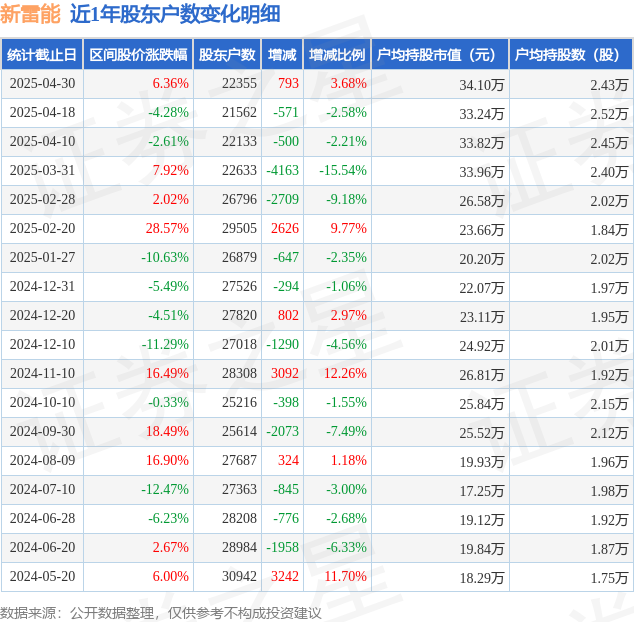Click the 近1年股东户数变化明细 heading

pos(175,15)
